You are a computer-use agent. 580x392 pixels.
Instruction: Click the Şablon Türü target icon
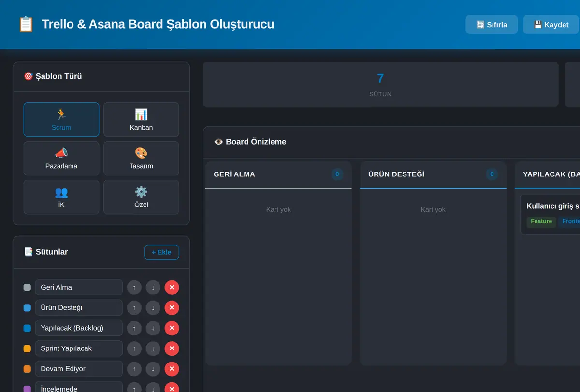28,76
